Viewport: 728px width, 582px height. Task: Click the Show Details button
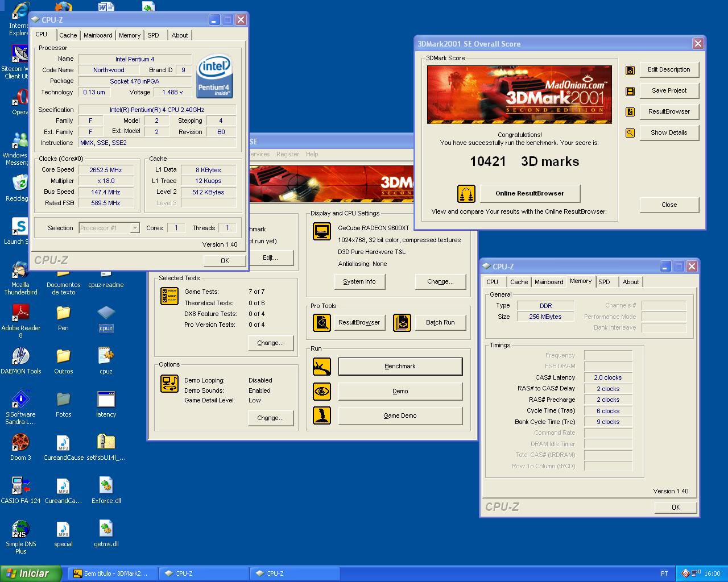(x=669, y=133)
